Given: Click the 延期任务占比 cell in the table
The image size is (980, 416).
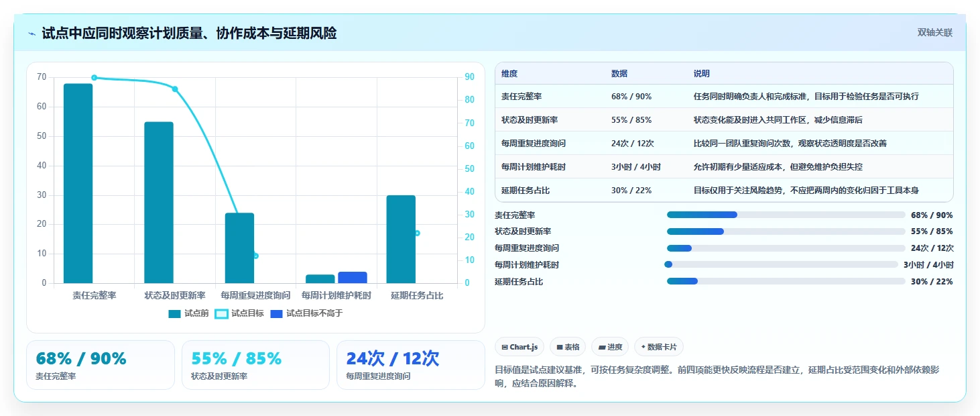Looking at the screenshot, I should [x=526, y=191].
